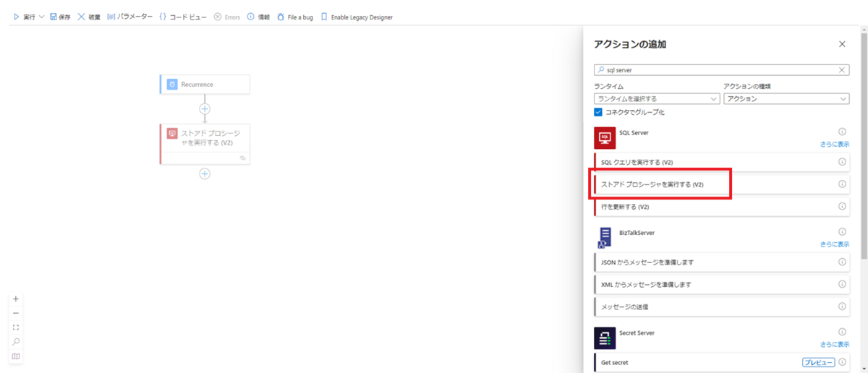
Task: Show info for XML からメッセージを準備します
Action: [842, 284]
